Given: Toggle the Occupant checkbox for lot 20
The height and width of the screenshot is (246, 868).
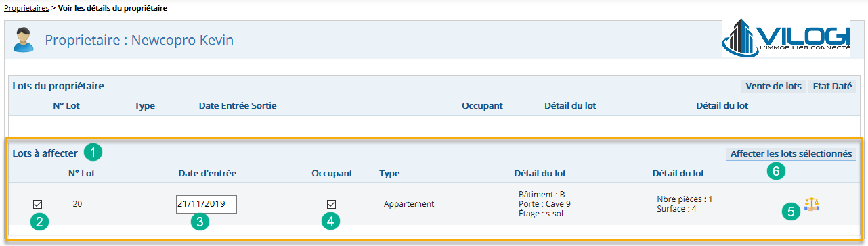Looking at the screenshot, I should tap(331, 204).
